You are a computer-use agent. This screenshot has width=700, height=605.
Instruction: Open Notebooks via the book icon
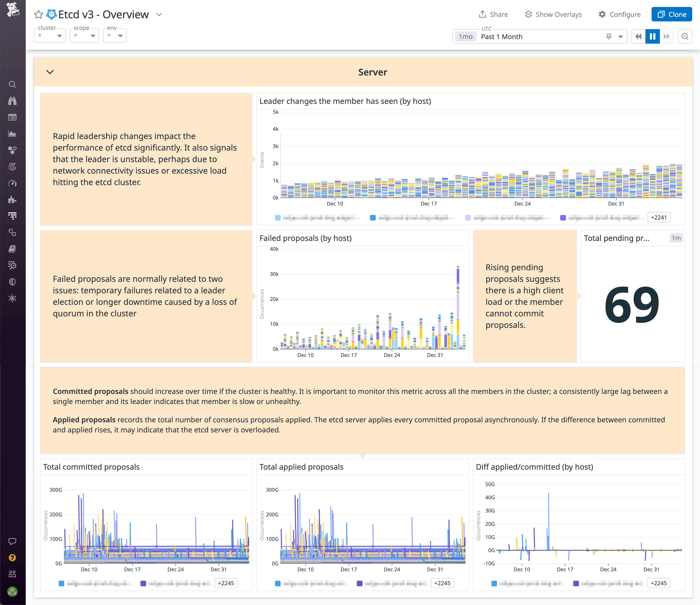[x=13, y=249]
